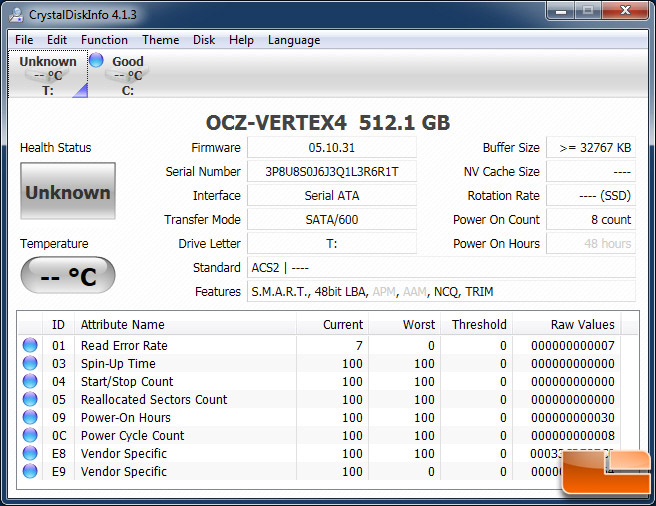Click the ID column header
This screenshot has height=506, width=656.
59,324
